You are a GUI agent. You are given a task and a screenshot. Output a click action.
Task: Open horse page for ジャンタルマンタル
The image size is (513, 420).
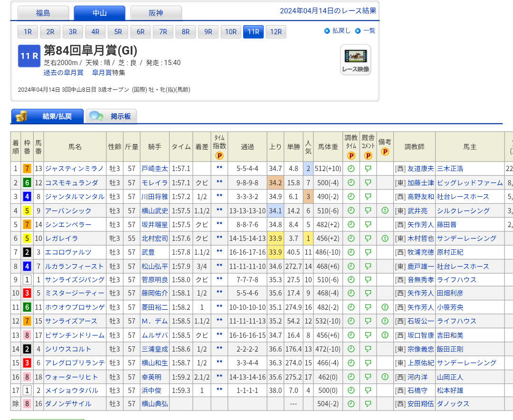coord(75,197)
